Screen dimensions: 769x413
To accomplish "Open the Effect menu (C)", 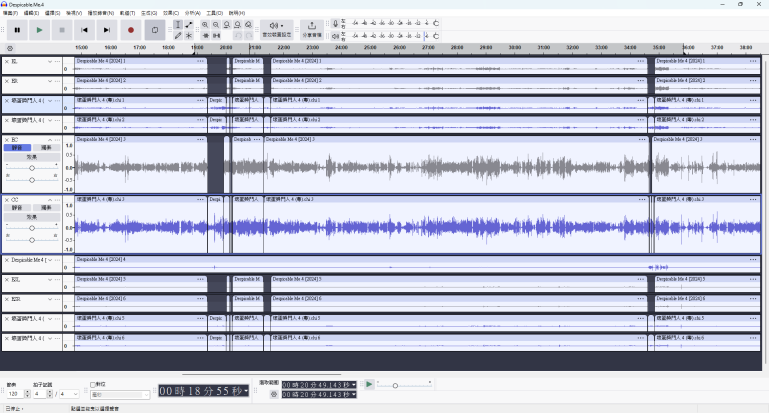I will (171, 13).
